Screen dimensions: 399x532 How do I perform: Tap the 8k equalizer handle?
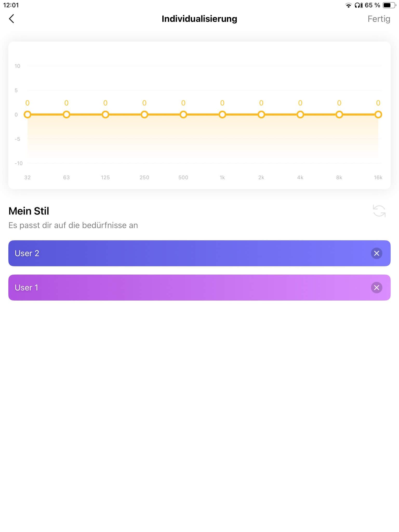tap(339, 115)
